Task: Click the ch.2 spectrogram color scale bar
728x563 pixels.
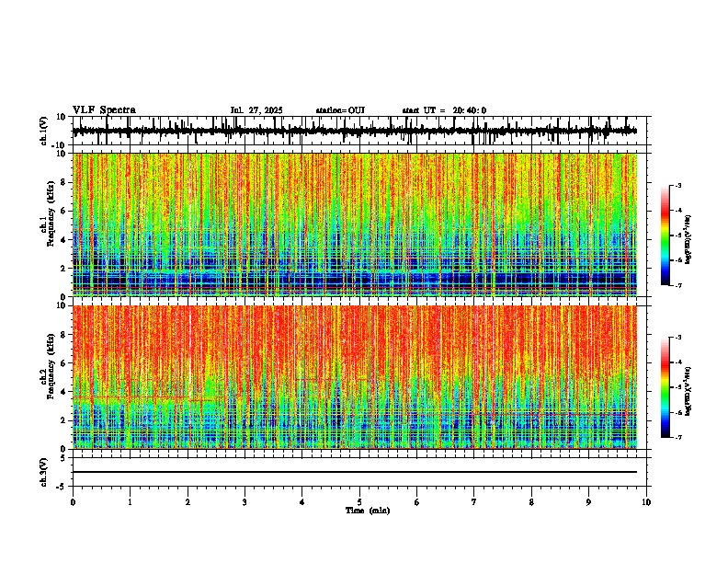Action: point(665,387)
